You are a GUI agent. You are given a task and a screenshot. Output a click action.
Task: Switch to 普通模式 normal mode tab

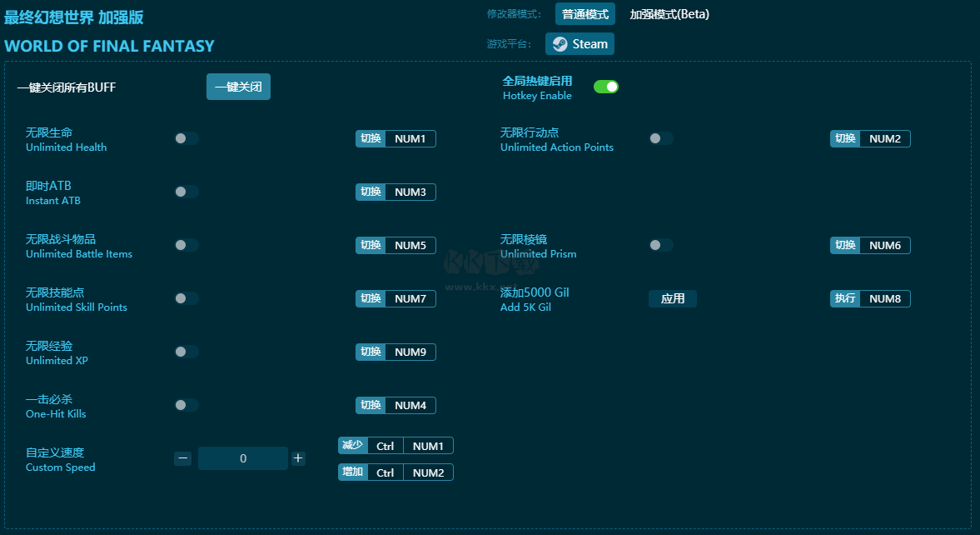(585, 14)
